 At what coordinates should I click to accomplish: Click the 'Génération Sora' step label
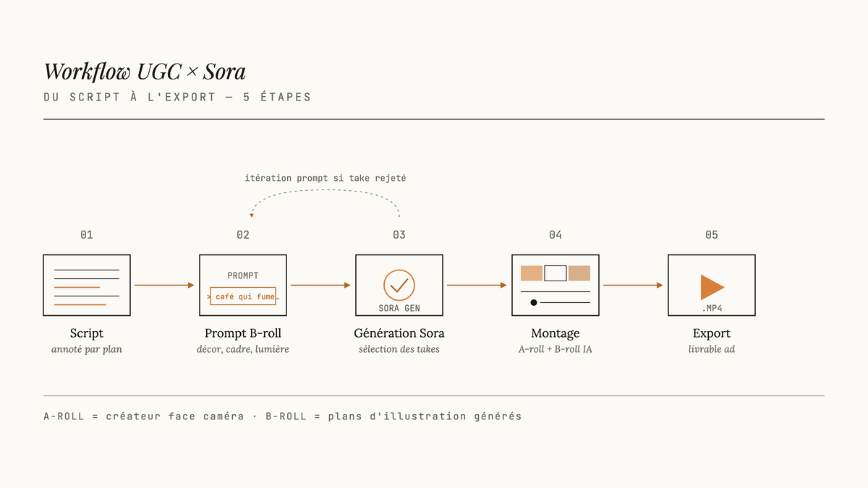(x=399, y=333)
